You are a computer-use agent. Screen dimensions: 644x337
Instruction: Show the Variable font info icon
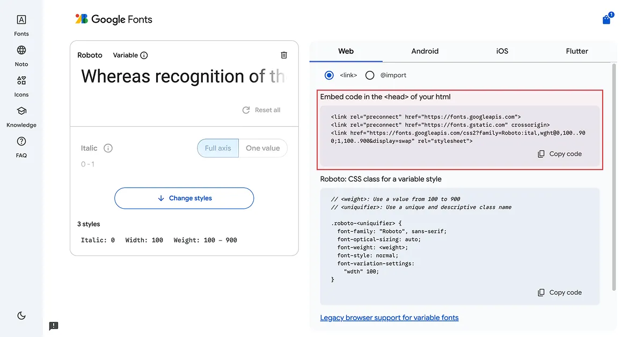(144, 55)
